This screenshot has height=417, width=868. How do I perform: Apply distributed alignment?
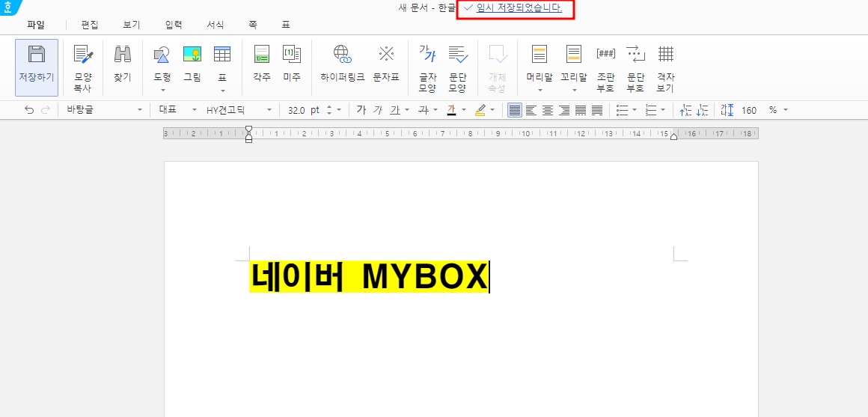(580, 110)
